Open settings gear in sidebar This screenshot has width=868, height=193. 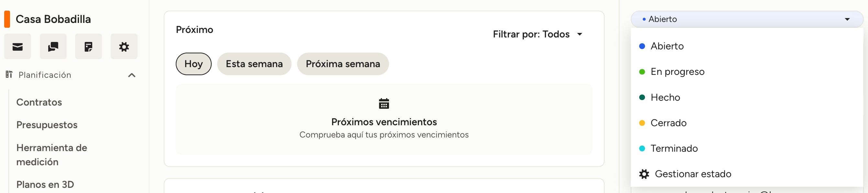124,47
